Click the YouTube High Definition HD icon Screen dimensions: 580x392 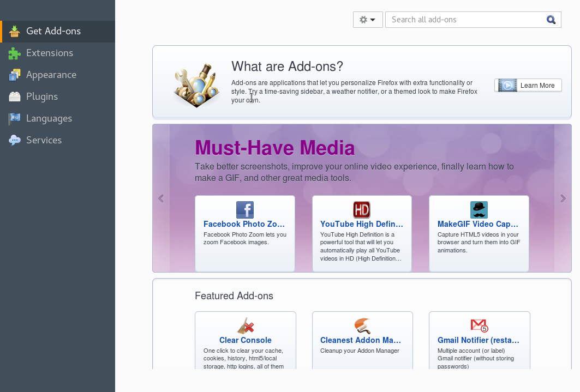(x=362, y=210)
